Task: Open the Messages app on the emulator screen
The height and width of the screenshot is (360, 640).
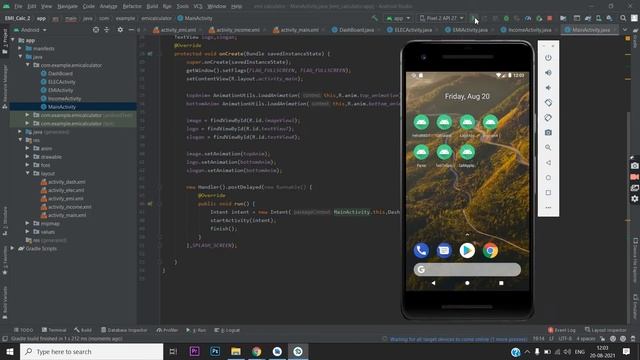Action: click(x=444, y=250)
